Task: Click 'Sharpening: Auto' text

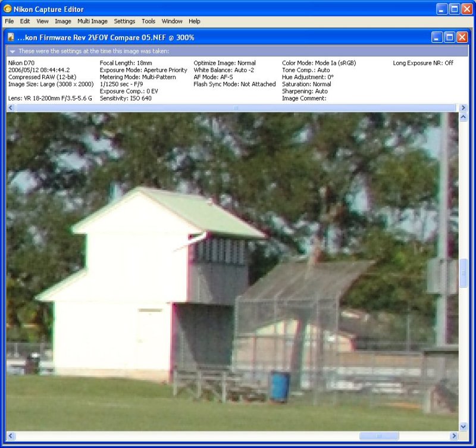Action: coord(305,92)
